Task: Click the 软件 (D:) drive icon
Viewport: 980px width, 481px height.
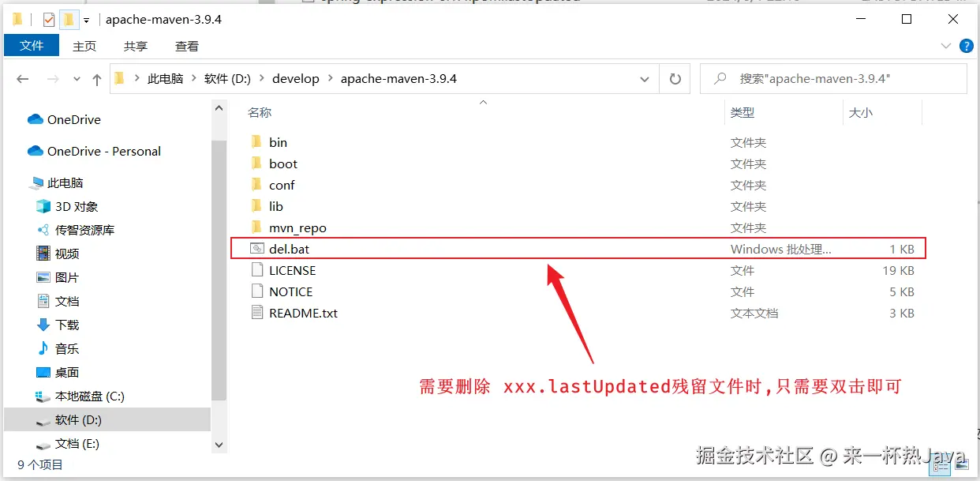Action: [43, 420]
